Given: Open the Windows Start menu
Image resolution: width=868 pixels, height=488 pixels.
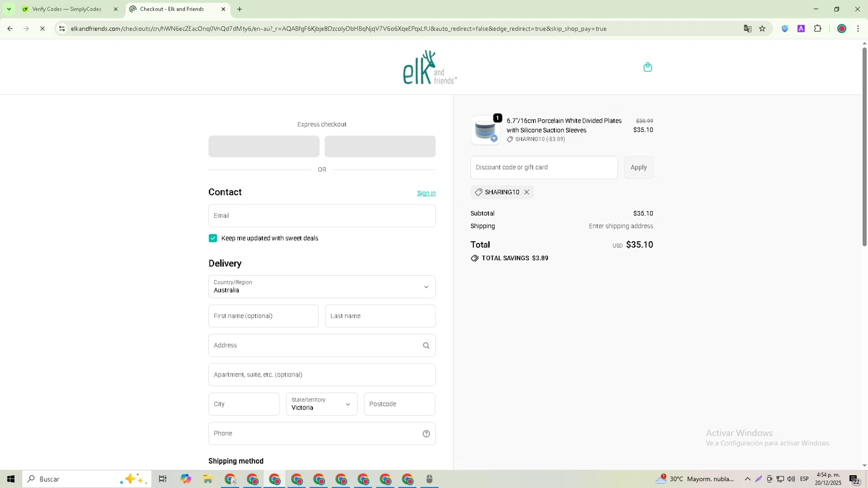Looking at the screenshot, I should click(10, 479).
